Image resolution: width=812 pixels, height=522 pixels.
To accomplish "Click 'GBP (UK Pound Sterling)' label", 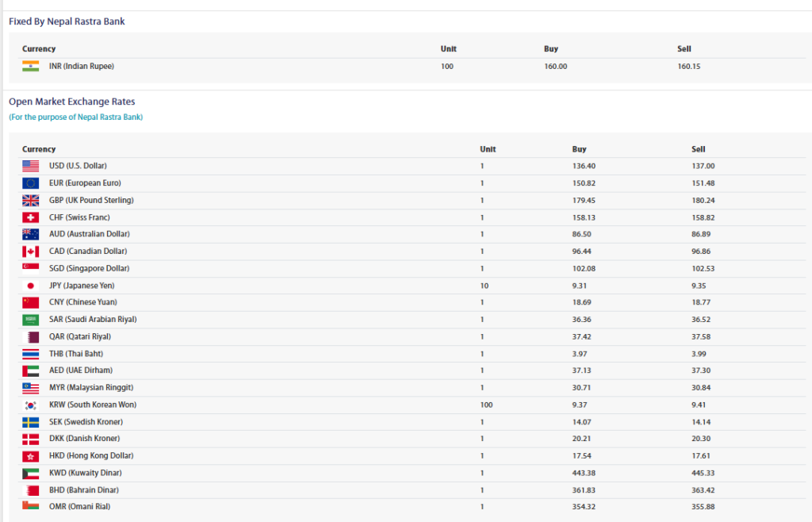I will [91, 200].
